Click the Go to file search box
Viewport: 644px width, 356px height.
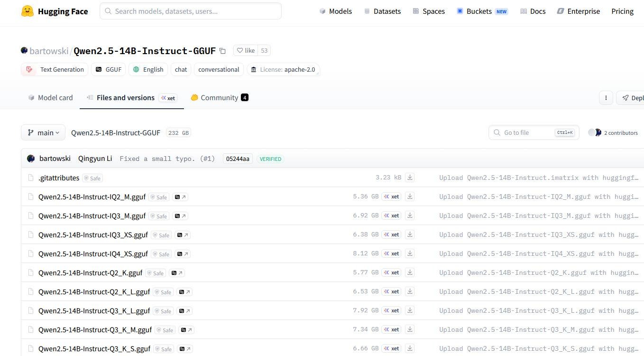pyautogui.click(x=534, y=133)
